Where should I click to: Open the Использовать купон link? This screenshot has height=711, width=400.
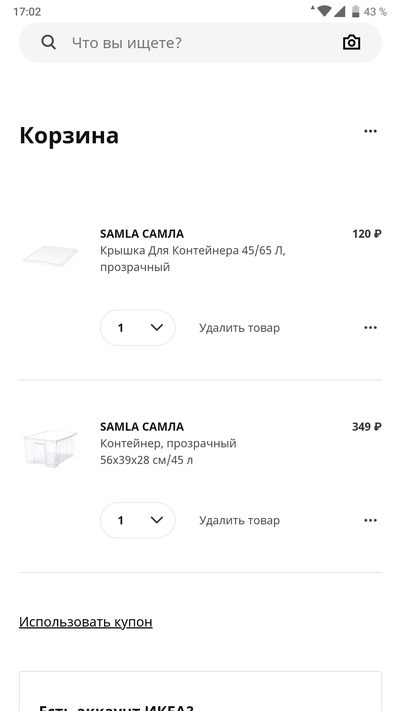(86, 622)
